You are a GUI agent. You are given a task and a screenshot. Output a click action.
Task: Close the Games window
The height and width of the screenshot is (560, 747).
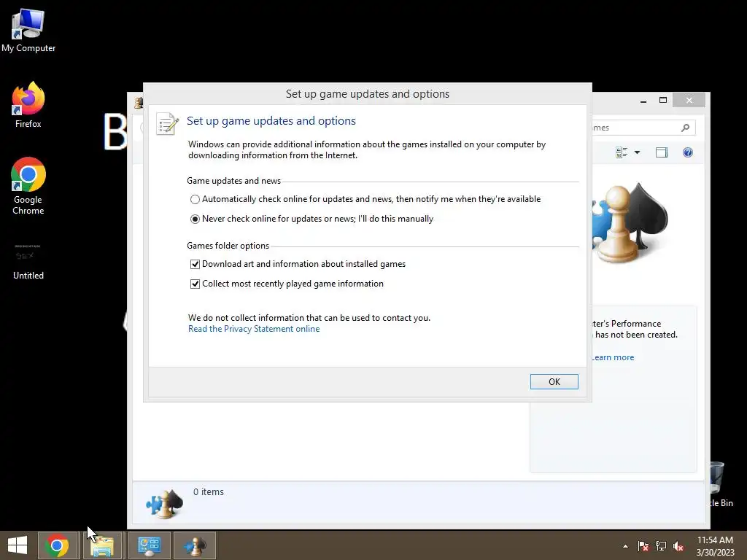[x=689, y=101]
